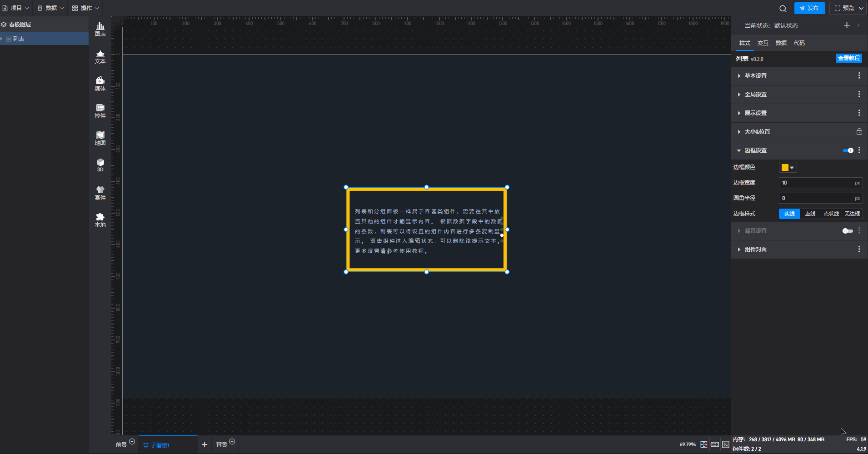Click the 当前状态 默认状态 label

coord(771,25)
